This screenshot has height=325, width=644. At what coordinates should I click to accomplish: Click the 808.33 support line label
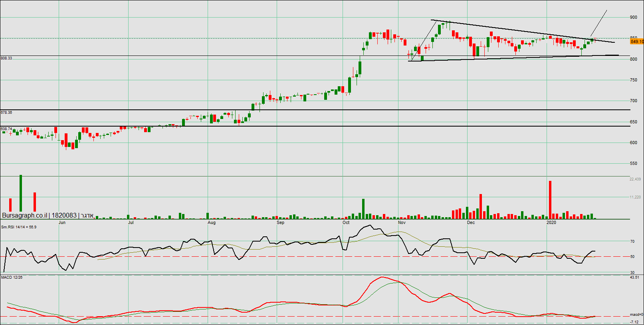[6, 58]
